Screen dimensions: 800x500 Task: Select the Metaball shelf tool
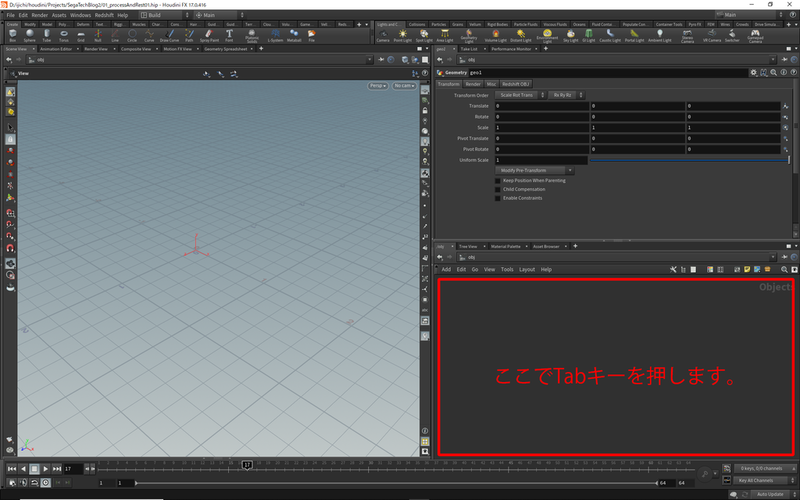coord(294,35)
